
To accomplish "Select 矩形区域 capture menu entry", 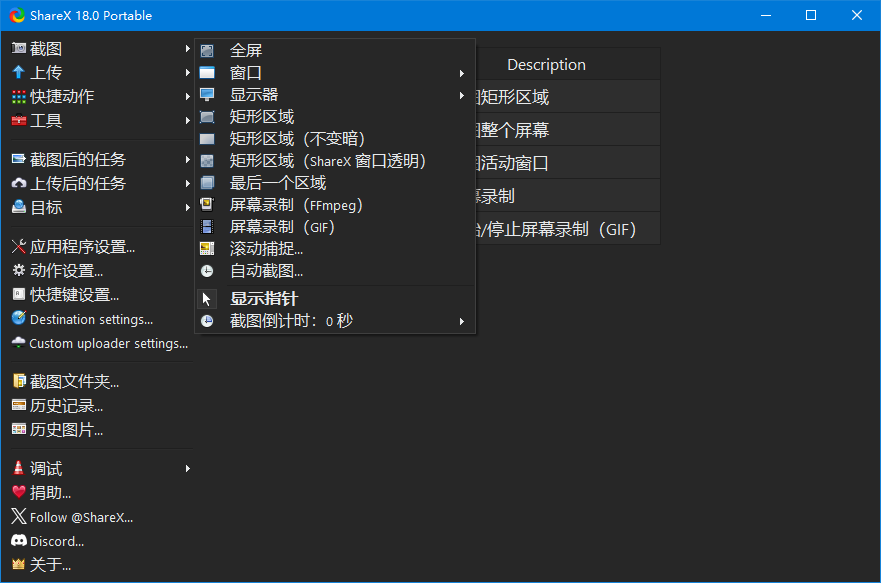I will pos(335,117).
